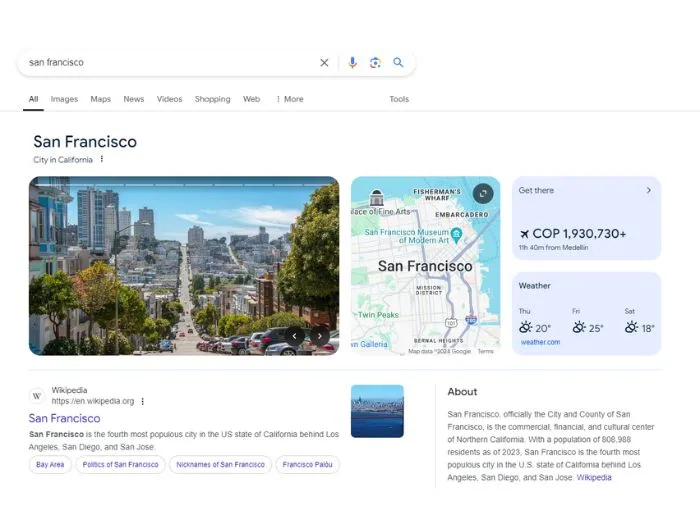Select the Museum of Modern Art map pin

click(456, 235)
